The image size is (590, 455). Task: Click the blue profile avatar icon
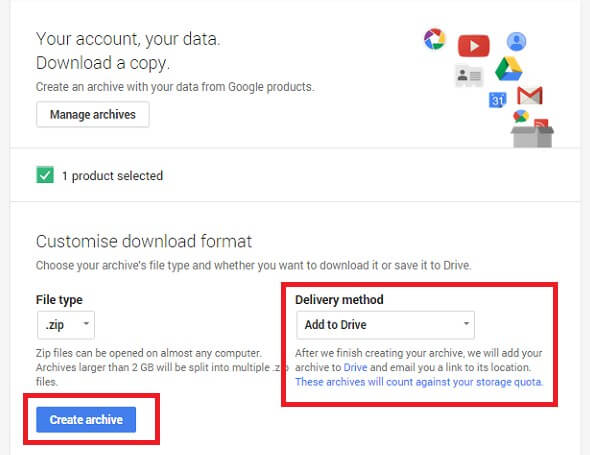tap(516, 41)
